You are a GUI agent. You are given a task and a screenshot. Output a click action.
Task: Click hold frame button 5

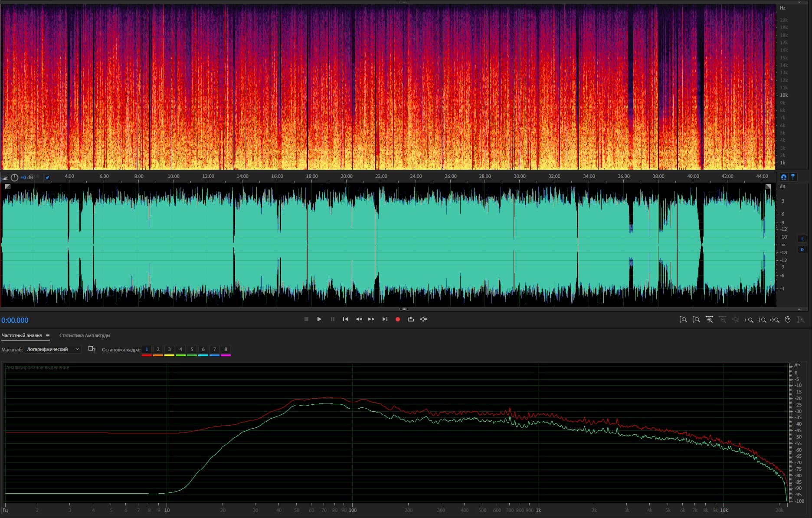(192, 349)
